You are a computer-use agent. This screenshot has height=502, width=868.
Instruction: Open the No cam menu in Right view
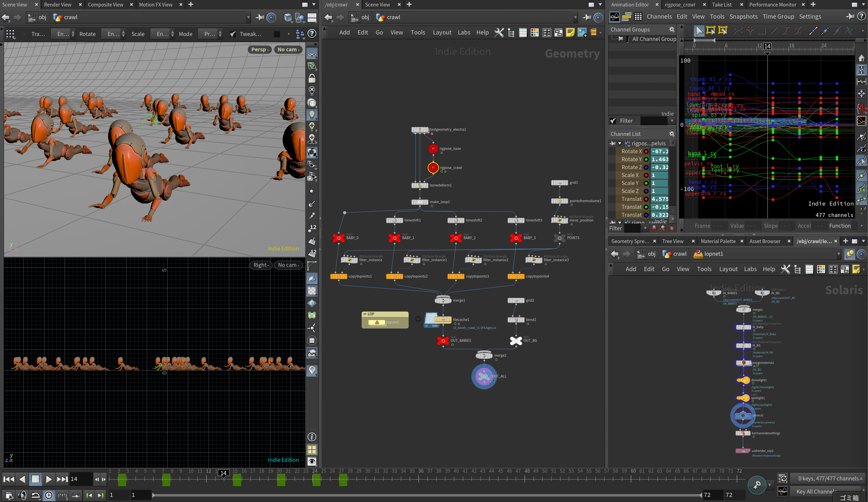click(288, 265)
